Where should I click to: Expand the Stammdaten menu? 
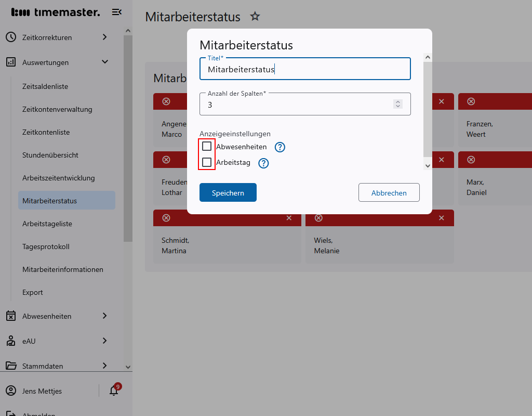click(57, 366)
